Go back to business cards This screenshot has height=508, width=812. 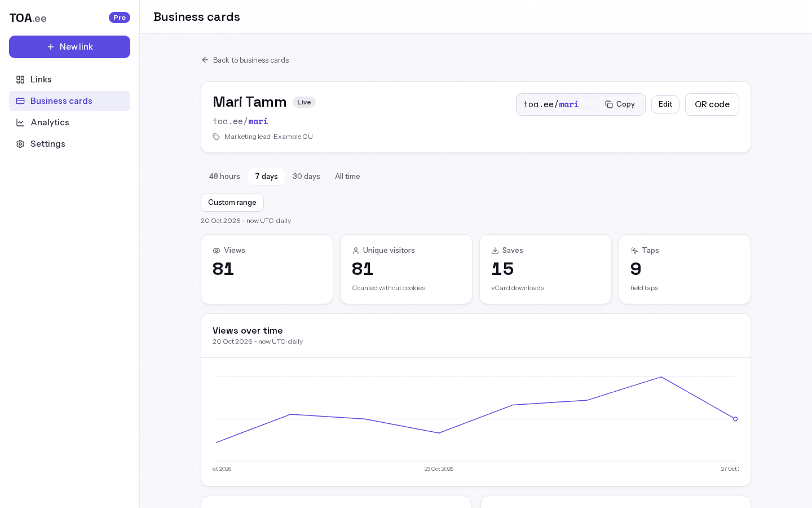click(x=245, y=60)
